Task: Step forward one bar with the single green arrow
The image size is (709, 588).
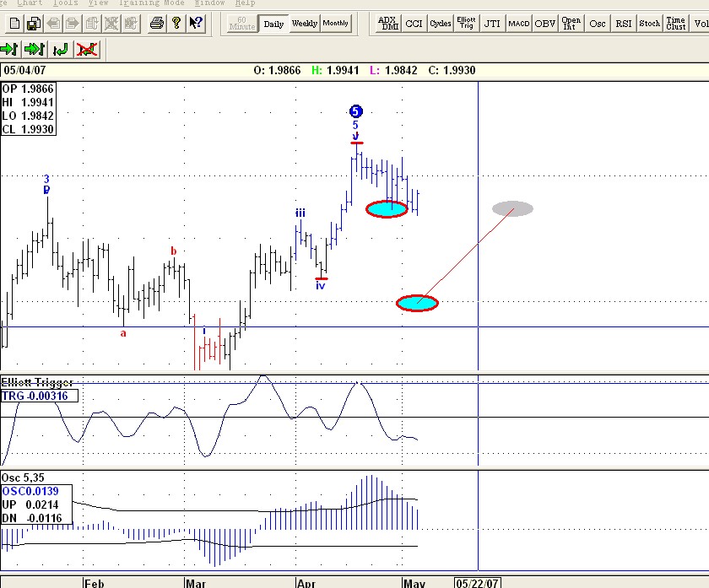Action: (x=9, y=49)
